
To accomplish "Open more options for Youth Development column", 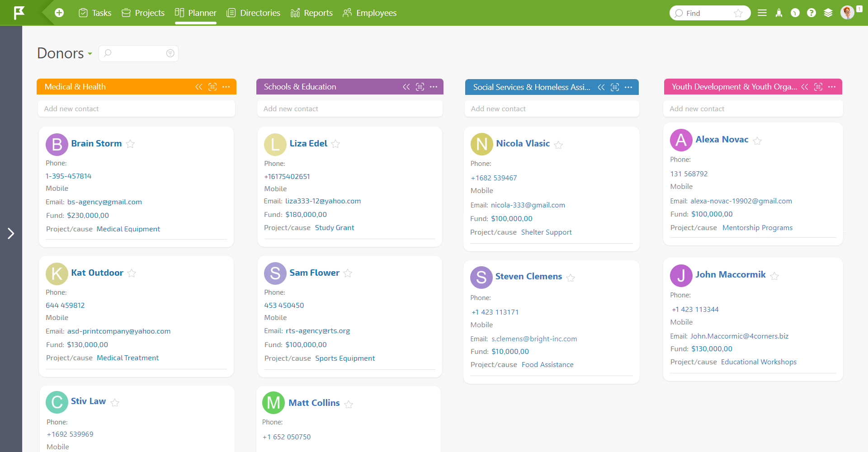I will click(x=832, y=87).
